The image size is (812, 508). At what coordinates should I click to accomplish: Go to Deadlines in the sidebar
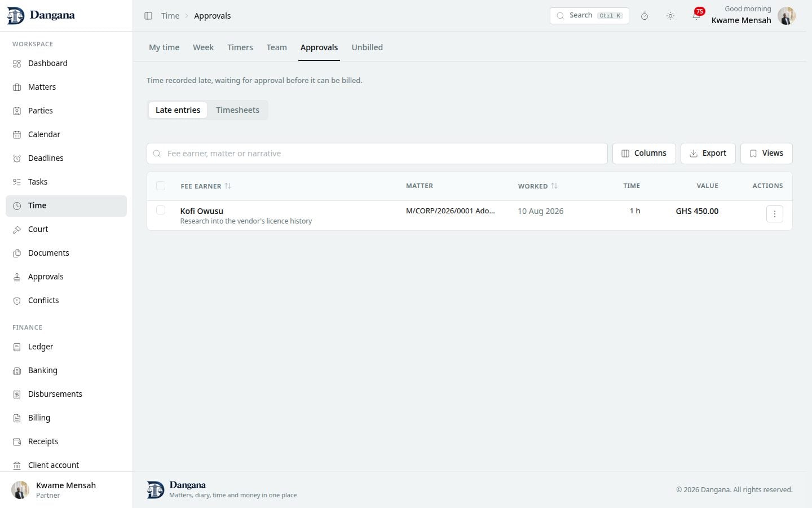(x=66, y=158)
